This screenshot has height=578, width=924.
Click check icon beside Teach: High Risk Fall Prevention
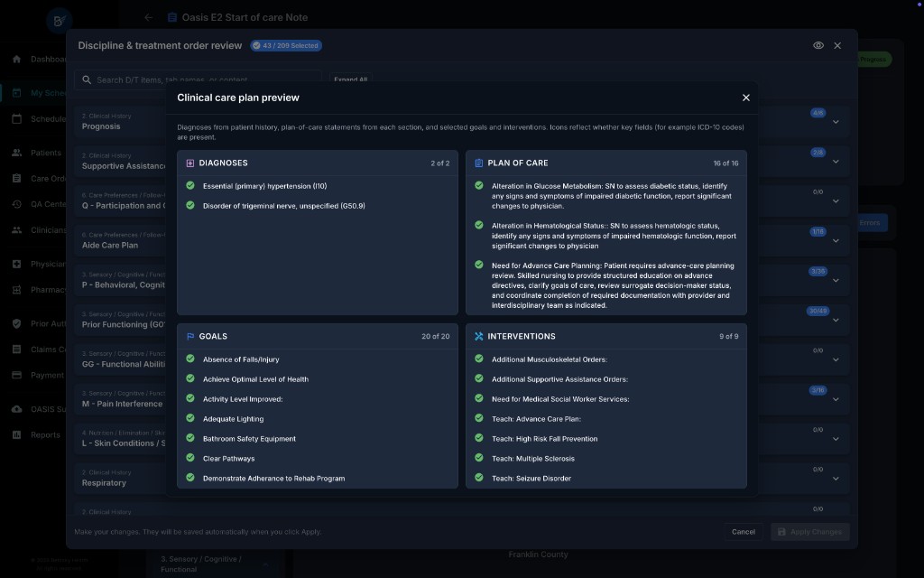479,438
